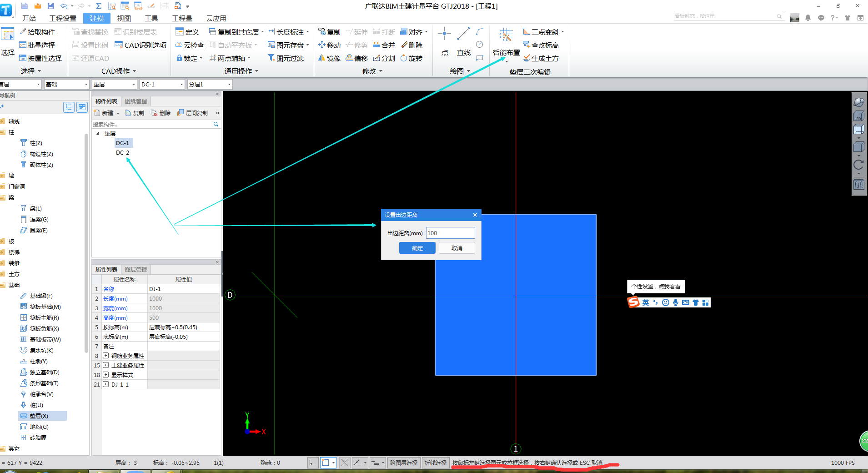Toggle the orthogonal mode icon in status bar
This screenshot has height=473, width=868.
312,463
